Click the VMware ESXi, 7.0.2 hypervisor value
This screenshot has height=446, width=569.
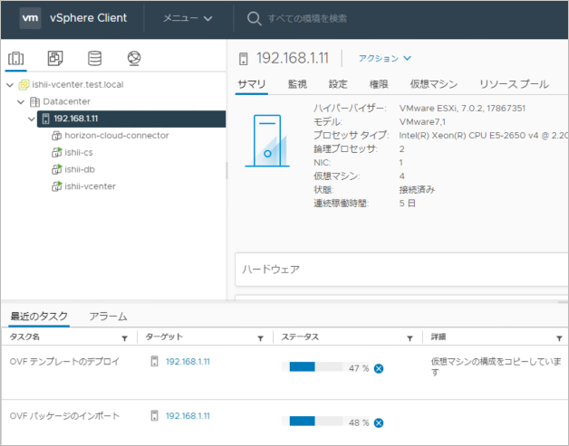coord(462,108)
